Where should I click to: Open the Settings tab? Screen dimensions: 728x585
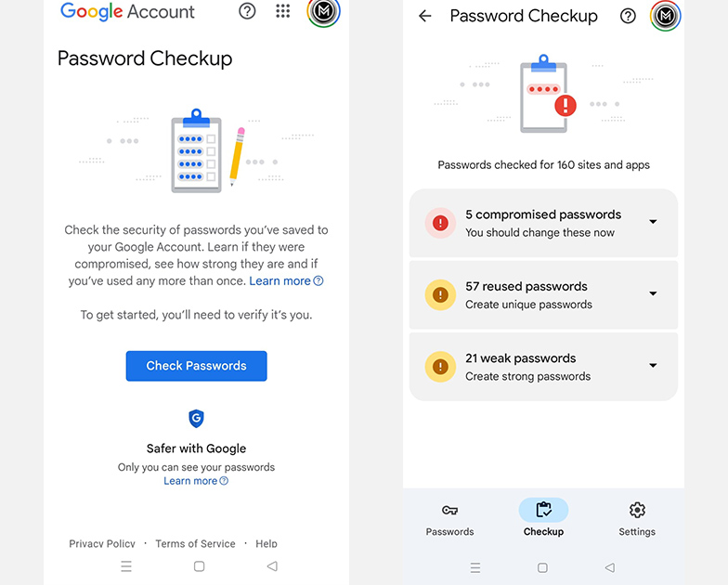(x=637, y=519)
